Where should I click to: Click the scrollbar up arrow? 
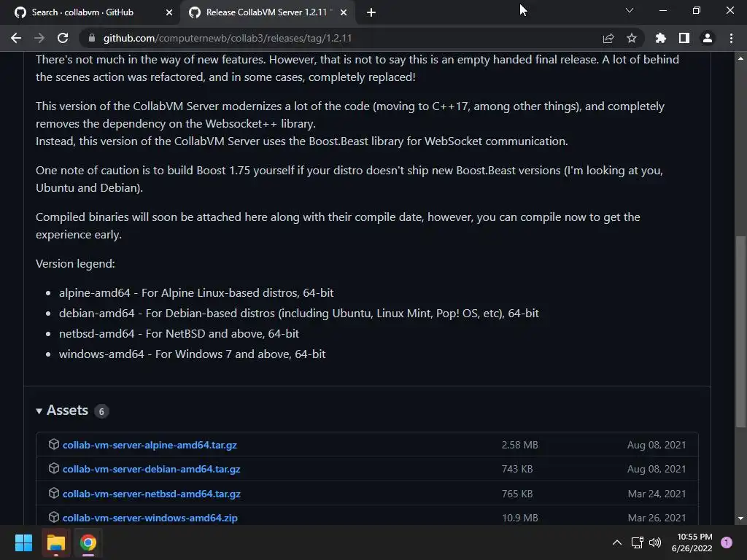coord(740,58)
